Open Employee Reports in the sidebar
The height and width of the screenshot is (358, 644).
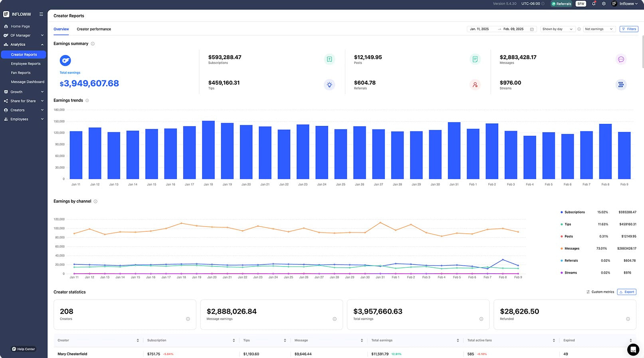tap(26, 64)
